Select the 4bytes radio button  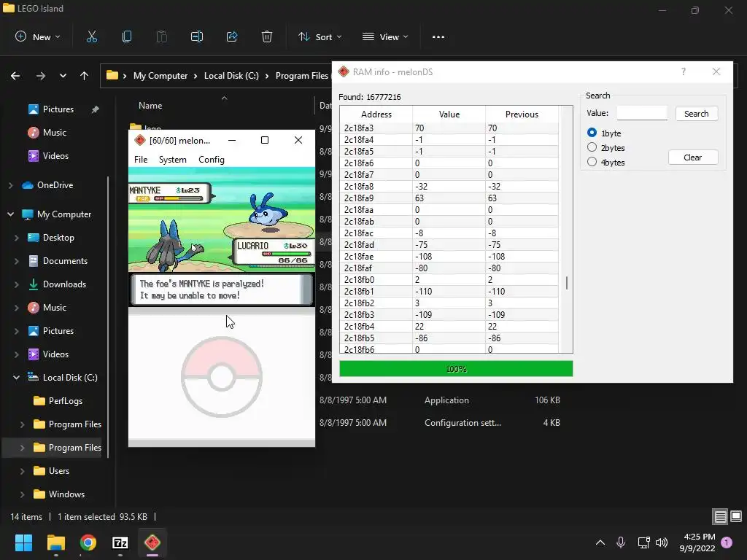point(592,162)
